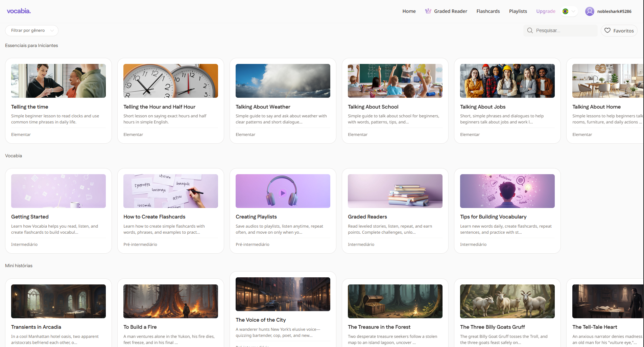Open the Creating Playlists headphones thumbnail
This screenshot has width=644, height=347.
click(x=283, y=191)
